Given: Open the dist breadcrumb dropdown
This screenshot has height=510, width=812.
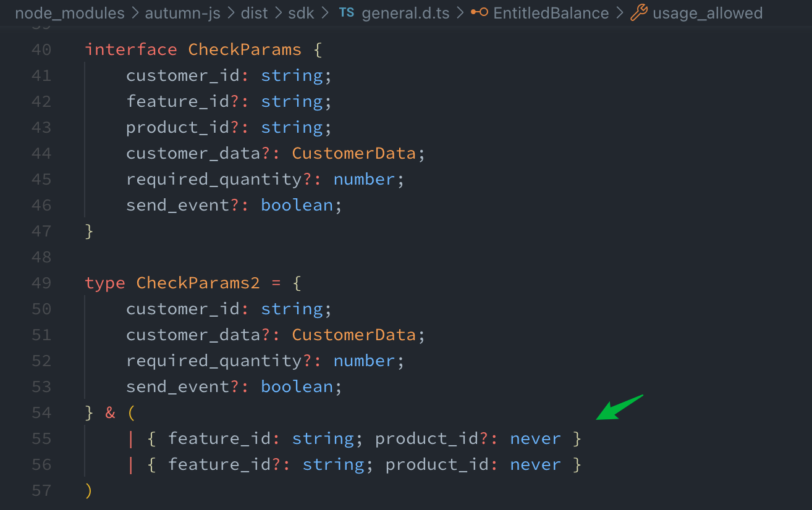Looking at the screenshot, I should tap(255, 13).
